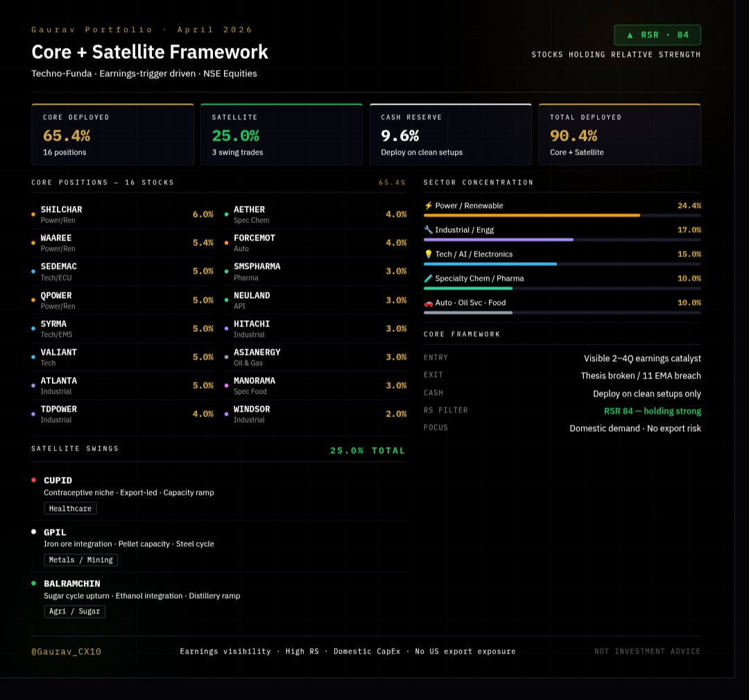The width and height of the screenshot is (749, 700).
Task: Select the SYRMA position row
Action: [x=122, y=329]
